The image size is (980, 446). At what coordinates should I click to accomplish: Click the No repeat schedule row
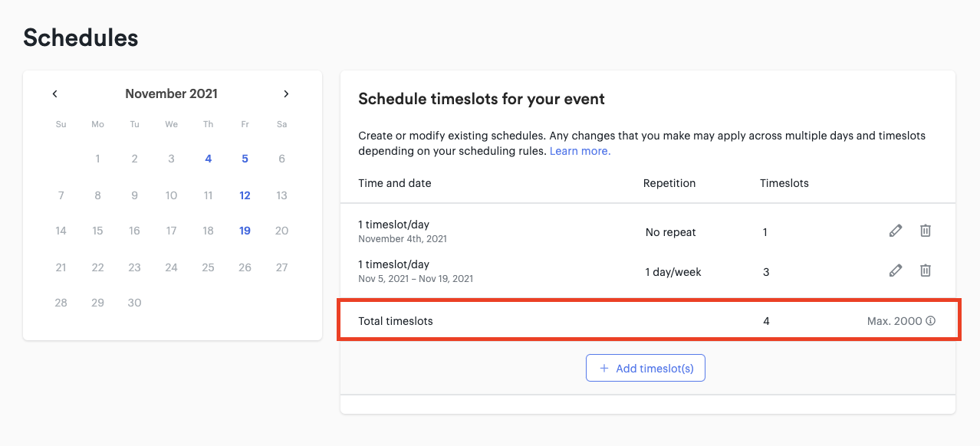pyautogui.click(x=648, y=231)
